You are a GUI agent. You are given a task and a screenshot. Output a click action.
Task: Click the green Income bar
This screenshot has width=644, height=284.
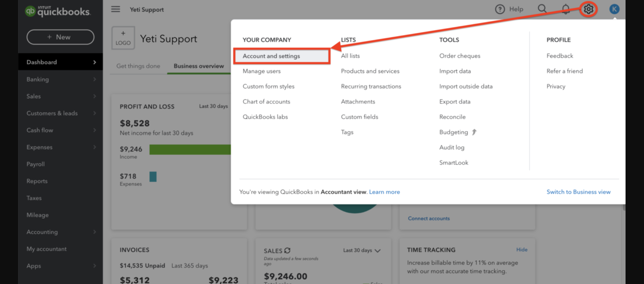point(190,150)
